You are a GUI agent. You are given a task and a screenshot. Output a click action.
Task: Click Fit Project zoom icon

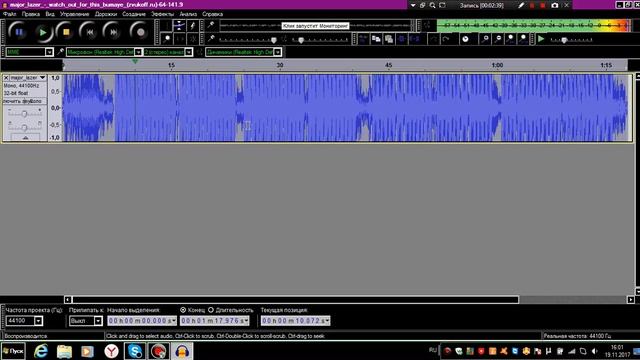pyautogui.click(x=523, y=39)
